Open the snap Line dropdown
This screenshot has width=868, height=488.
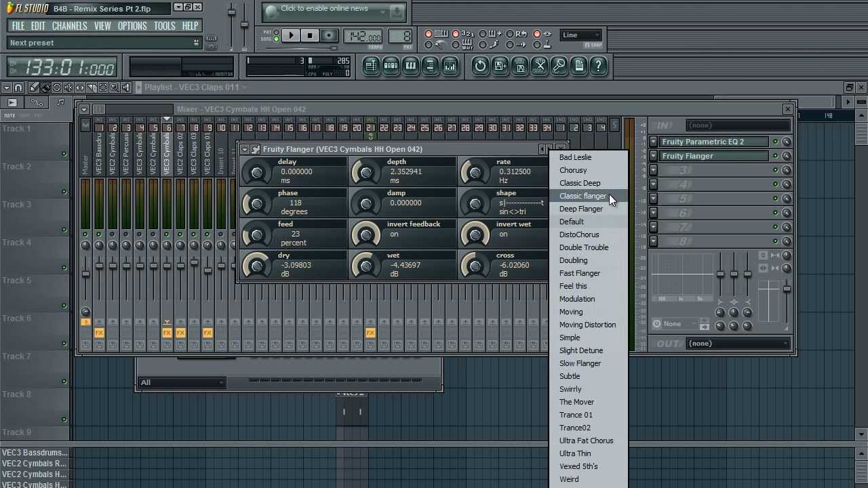pos(581,35)
